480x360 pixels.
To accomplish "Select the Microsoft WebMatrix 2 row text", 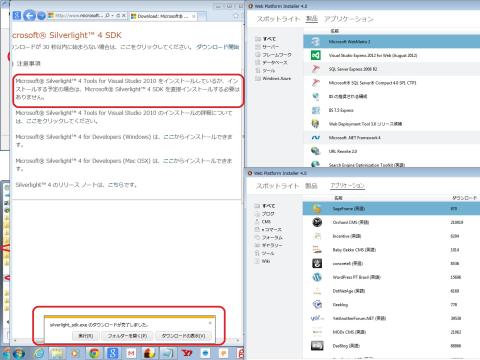I will 349,42.
